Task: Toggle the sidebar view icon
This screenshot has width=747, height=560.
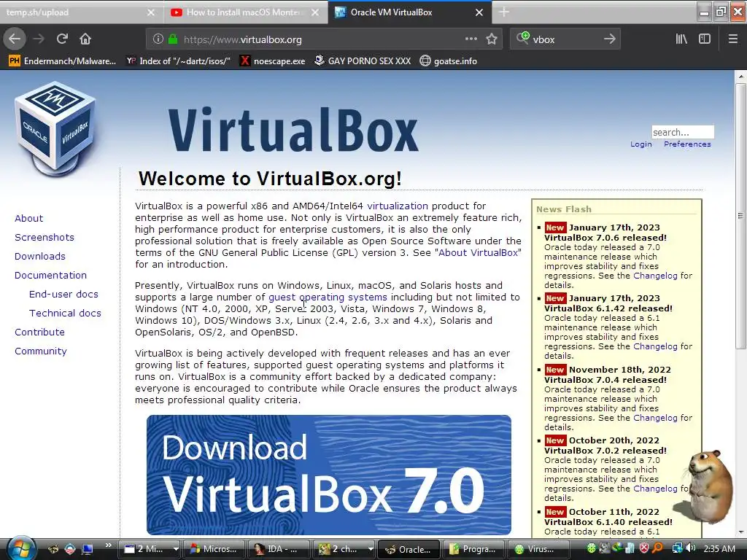Action: point(705,39)
